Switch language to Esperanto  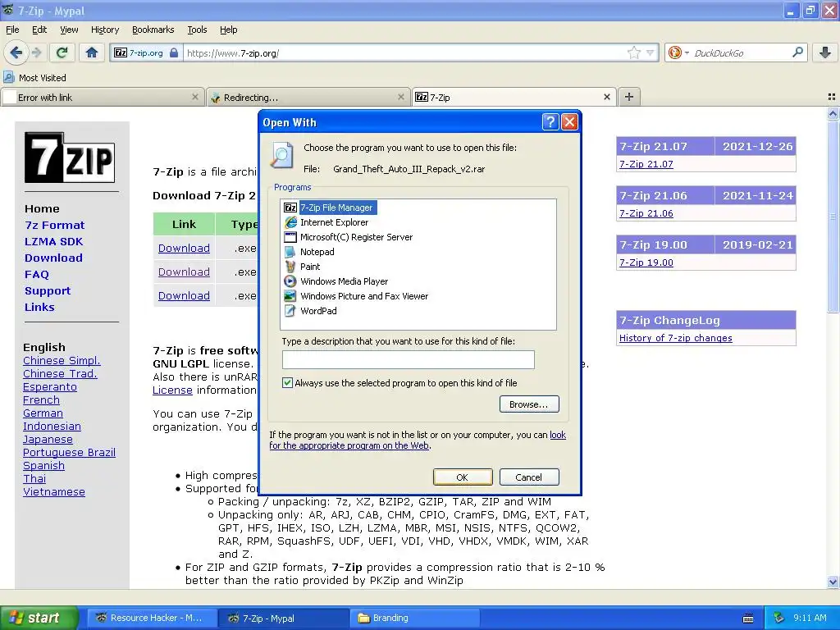click(50, 387)
